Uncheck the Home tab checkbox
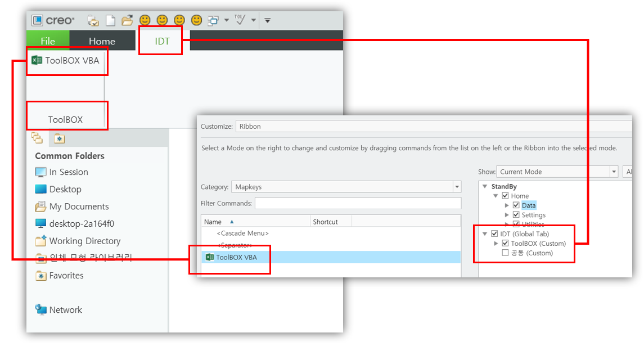The width and height of the screenshot is (644, 346). [505, 196]
